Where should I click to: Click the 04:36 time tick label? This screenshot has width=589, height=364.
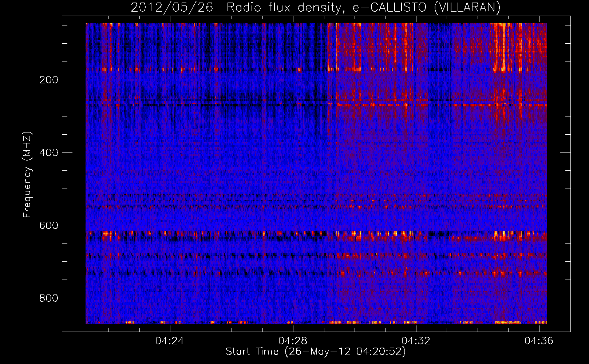pyautogui.click(x=539, y=341)
